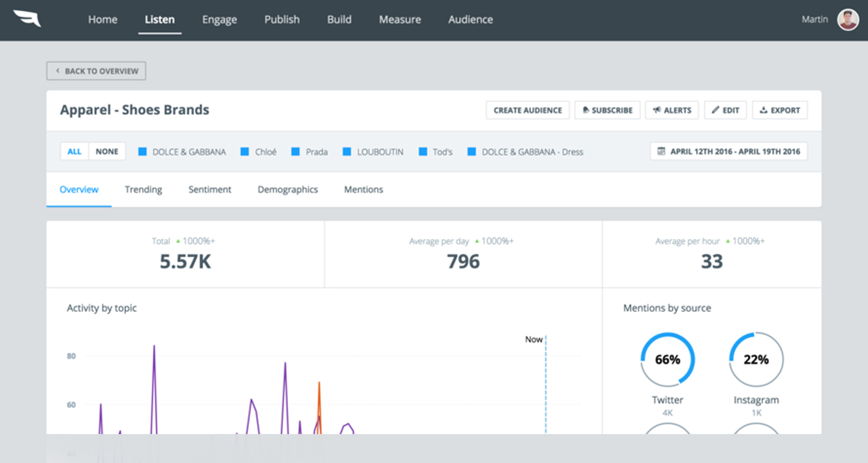The image size is (868, 463).
Task: Click the Mentions by source heading
Action: [667, 308]
